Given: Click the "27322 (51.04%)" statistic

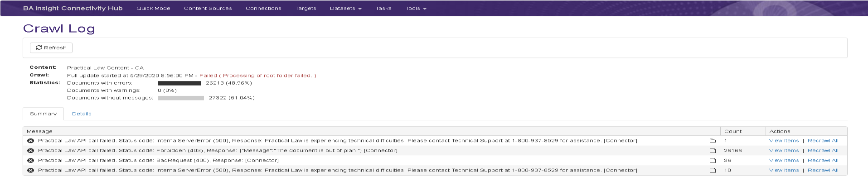Looking at the screenshot, I should click(232, 98).
